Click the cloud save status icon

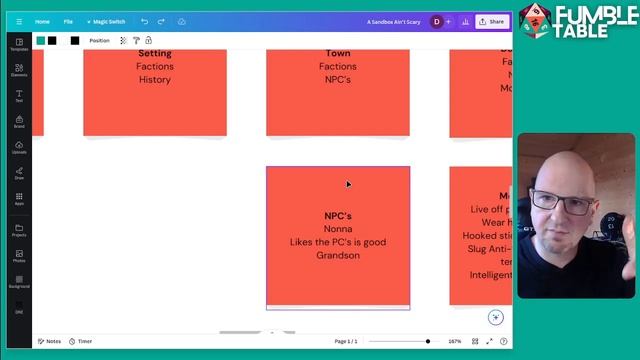(182, 22)
